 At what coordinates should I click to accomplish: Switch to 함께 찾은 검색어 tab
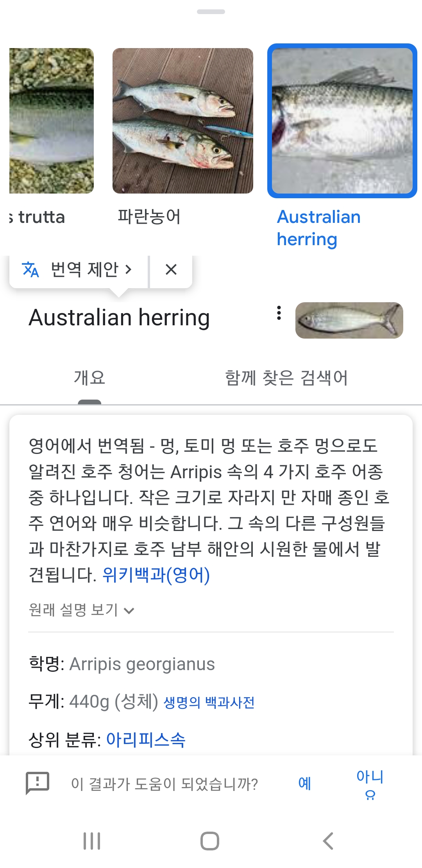click(x=286, y=378)
